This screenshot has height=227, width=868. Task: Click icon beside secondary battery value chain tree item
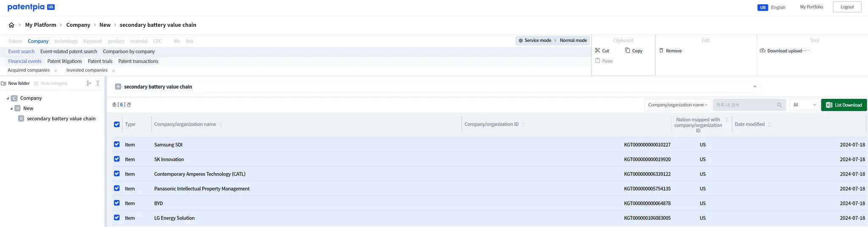[21, 118]
